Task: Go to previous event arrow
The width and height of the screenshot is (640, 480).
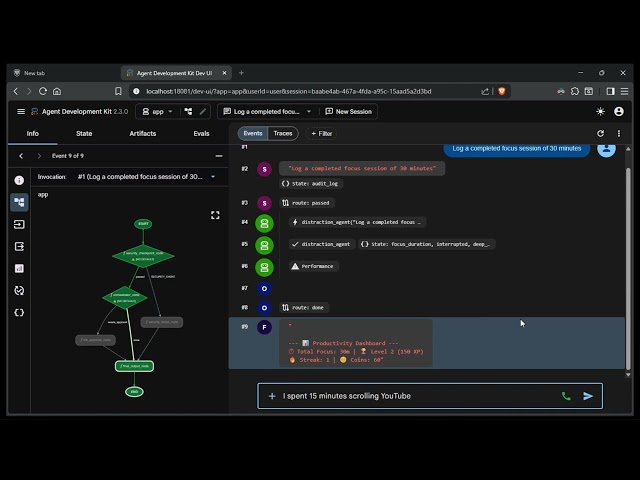Action: (x=21, y=156)
